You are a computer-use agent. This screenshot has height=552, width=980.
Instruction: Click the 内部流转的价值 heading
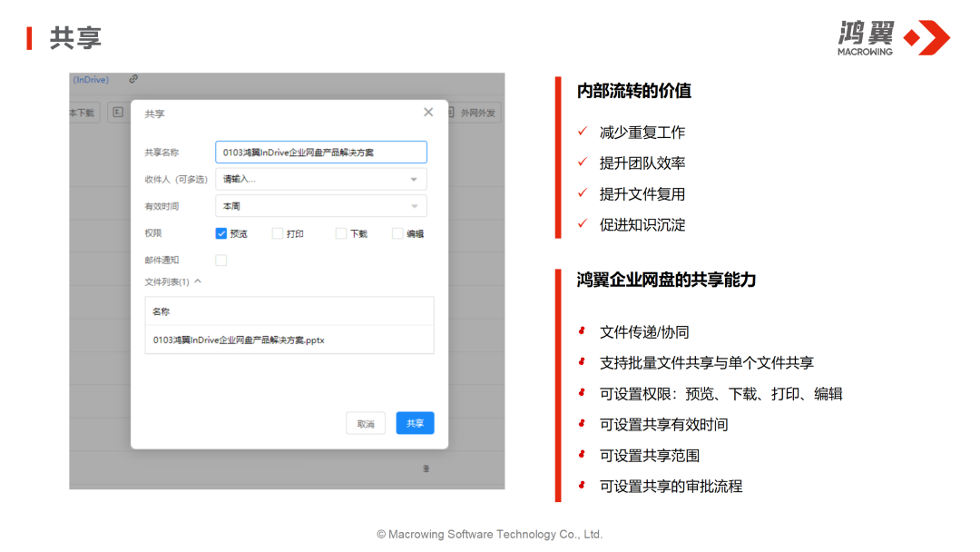[633, 92]
